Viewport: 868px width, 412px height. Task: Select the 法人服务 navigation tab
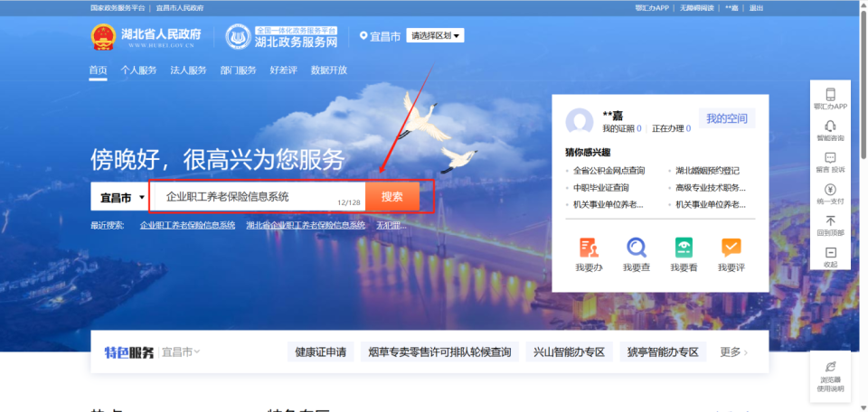(188, 70)
